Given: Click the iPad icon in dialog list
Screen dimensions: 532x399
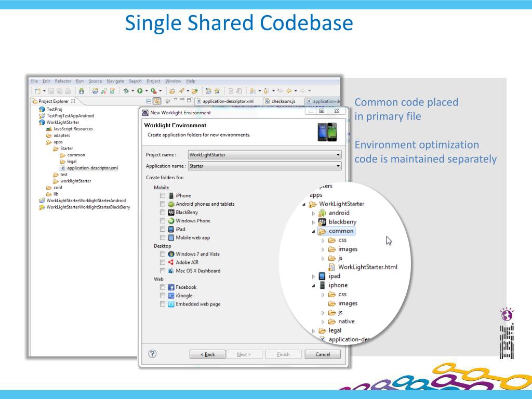Looking at the screenshot, I should click(x=171, y=229).
